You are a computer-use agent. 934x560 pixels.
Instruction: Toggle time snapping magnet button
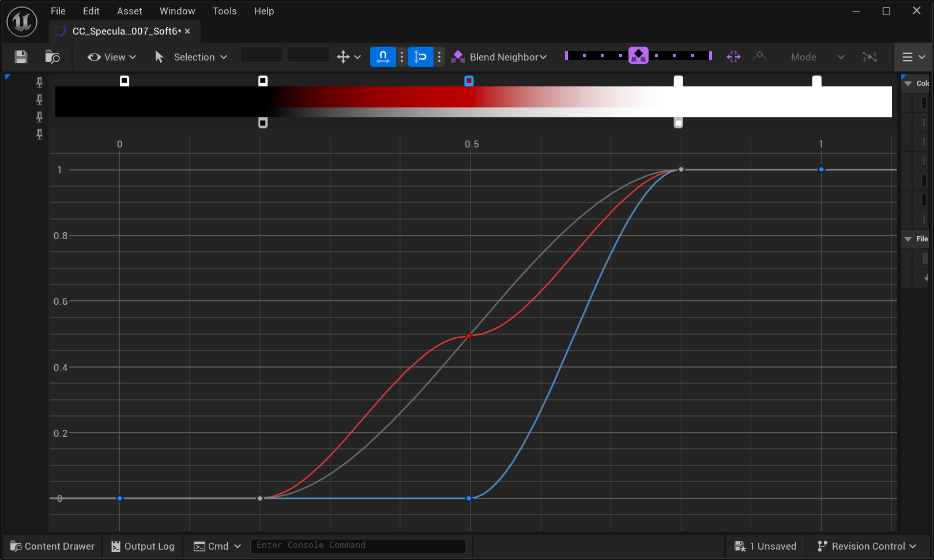tap(383, 56)
